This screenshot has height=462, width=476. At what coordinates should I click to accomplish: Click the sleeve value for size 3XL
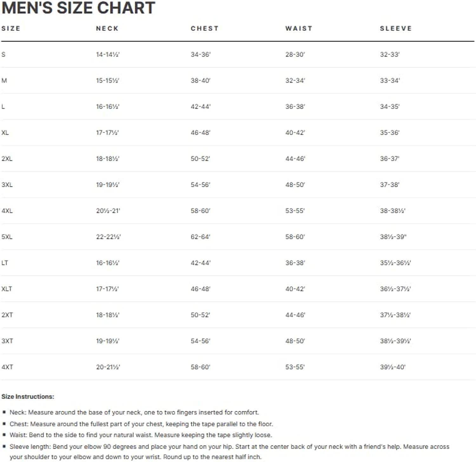(390, 185)
